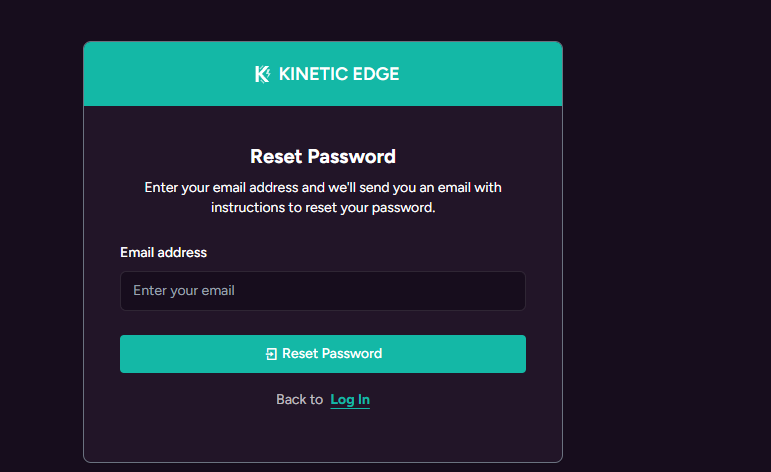Click the Reset Password heading
This screenshot has height=472, width=771.
pyautogui.click(x=322, y=157)
